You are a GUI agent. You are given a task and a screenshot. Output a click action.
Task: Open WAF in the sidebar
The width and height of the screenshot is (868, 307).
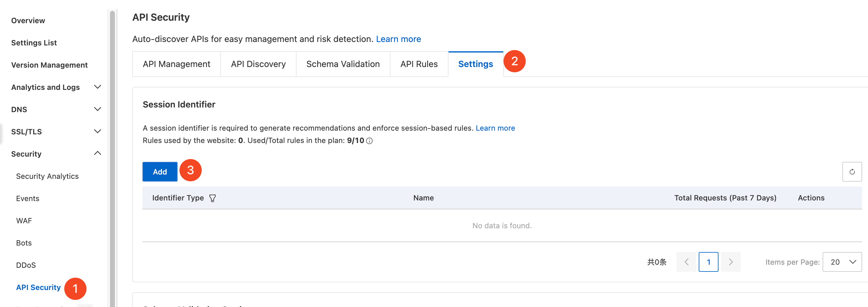pos(24,221)
